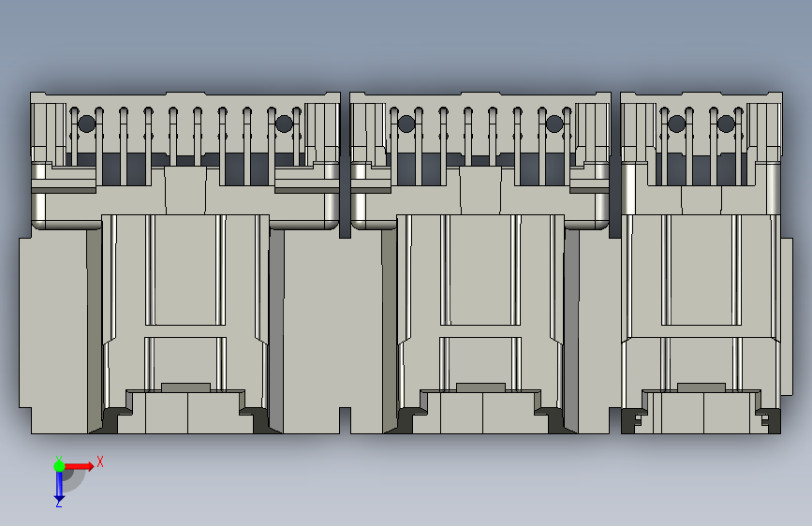
Task: Click the green Y axis ball on the triad
Action: click(59, 466)
